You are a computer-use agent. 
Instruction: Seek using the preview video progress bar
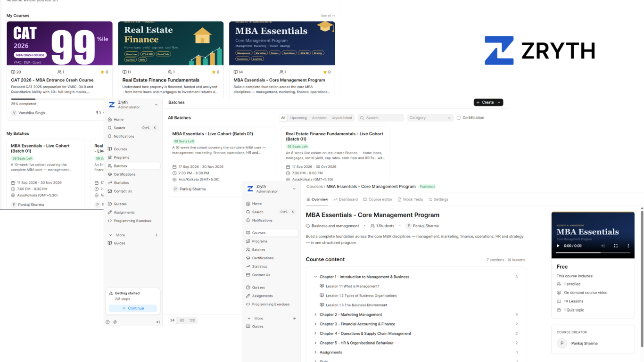click(x=593, y=253)
